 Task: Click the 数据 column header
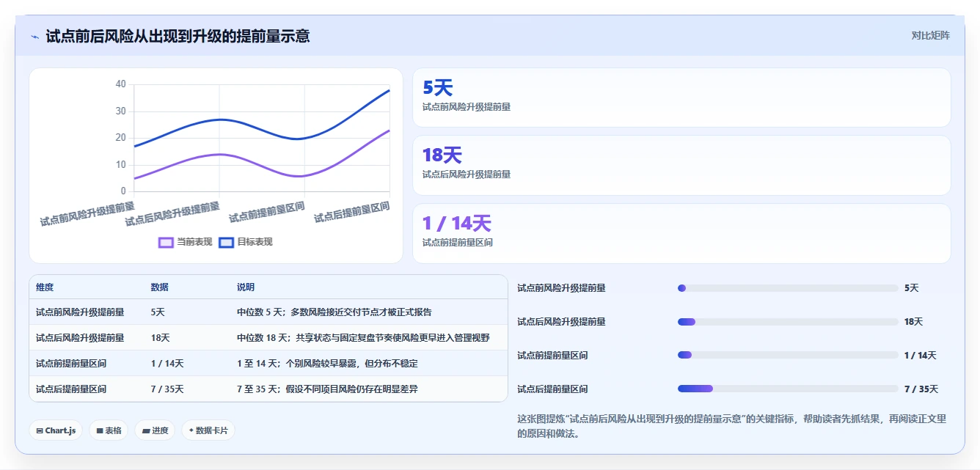pos(160,287)
